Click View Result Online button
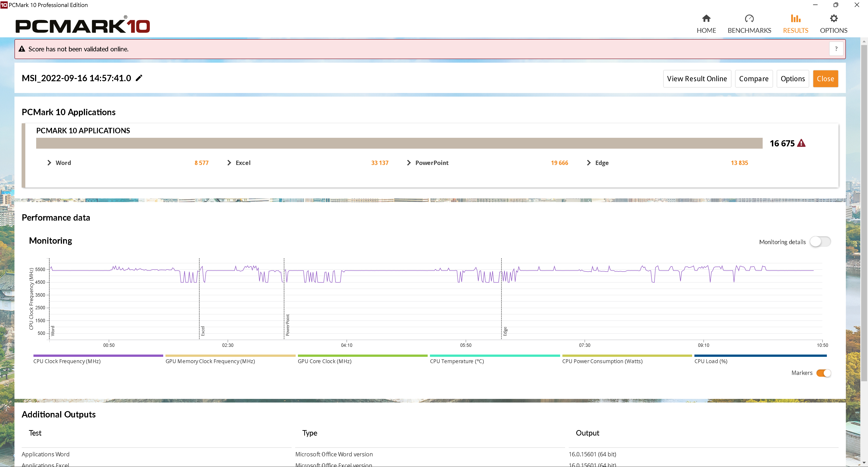The image size is (868, 467). (x=697, y=79)
